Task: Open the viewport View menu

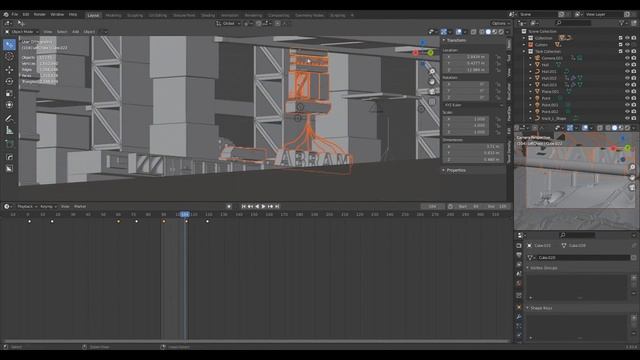Action: (x=48, y=32)
